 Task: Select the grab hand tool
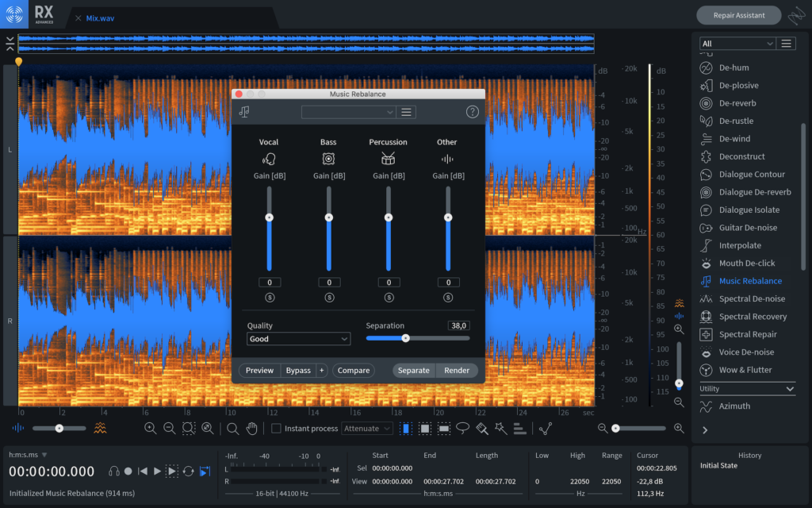point(251,429)
